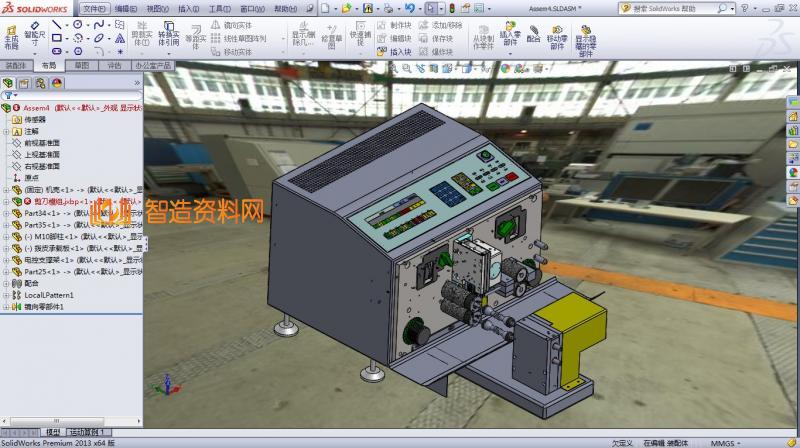Select the Convert Entities (转换实体引用) tool
The image size is (800, 448).
coord(168,38)
